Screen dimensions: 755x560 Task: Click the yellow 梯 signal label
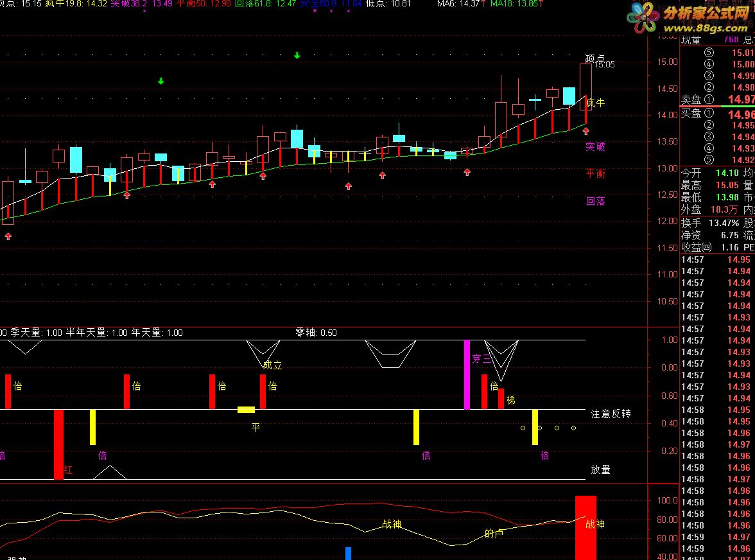[x=511, y=400]
